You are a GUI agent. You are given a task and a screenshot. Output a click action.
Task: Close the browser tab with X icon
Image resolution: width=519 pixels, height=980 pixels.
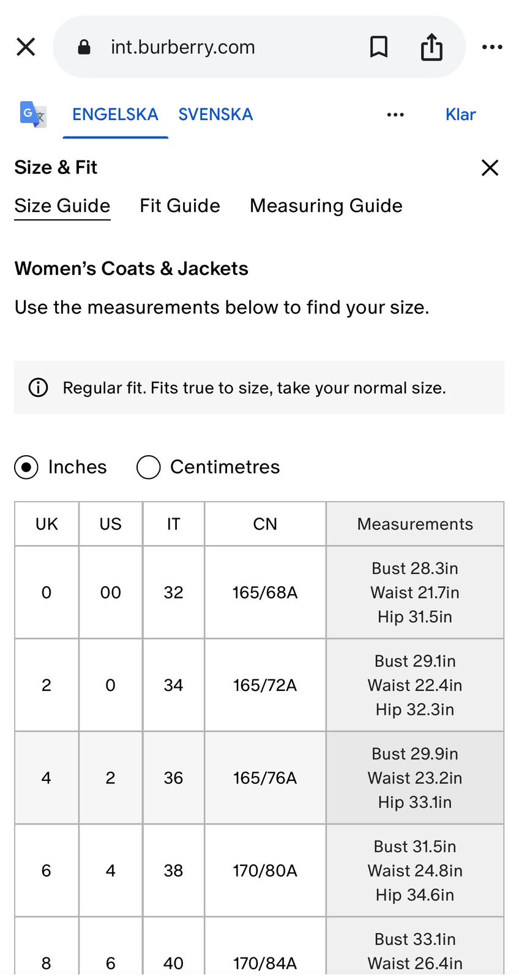click(26, 47)
